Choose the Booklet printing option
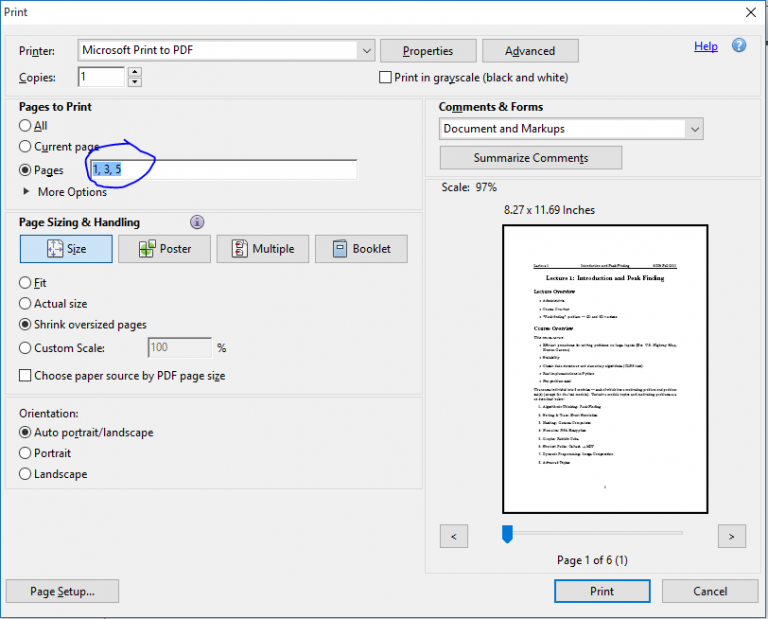Screen dimensions: 768x619 pyautogui.click(x=360, y=249)
